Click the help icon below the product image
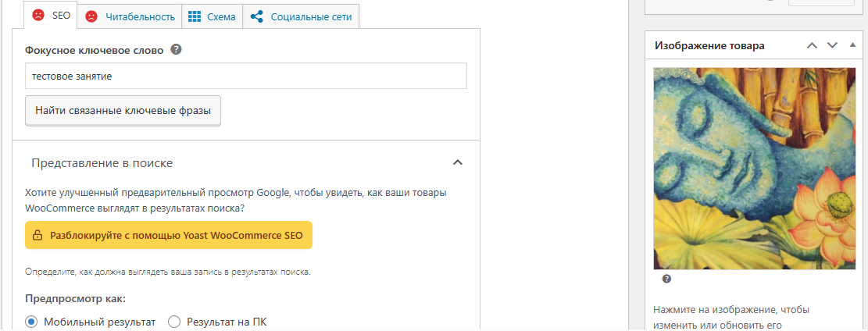This screenshot has height=331, width=868. coord(666,279)
